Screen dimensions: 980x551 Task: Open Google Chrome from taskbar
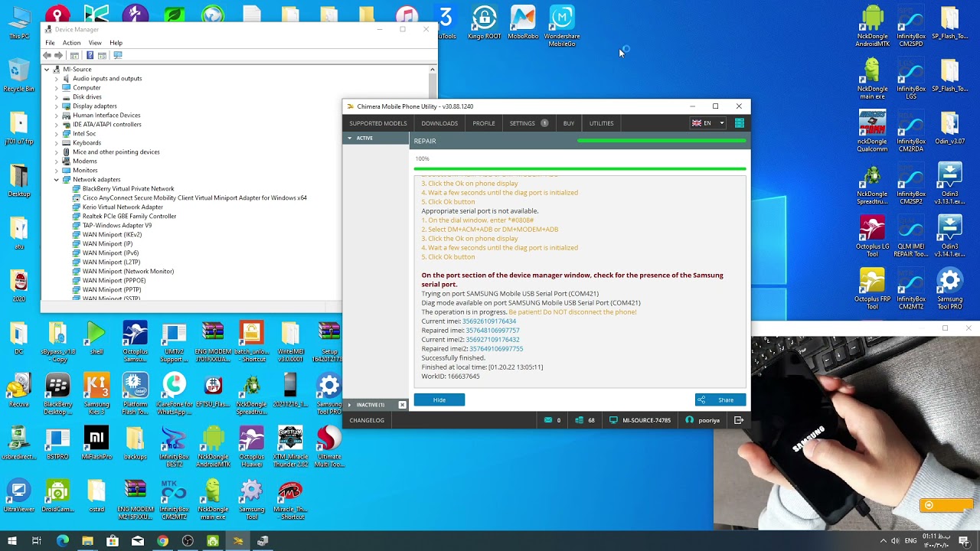[163, 541]
